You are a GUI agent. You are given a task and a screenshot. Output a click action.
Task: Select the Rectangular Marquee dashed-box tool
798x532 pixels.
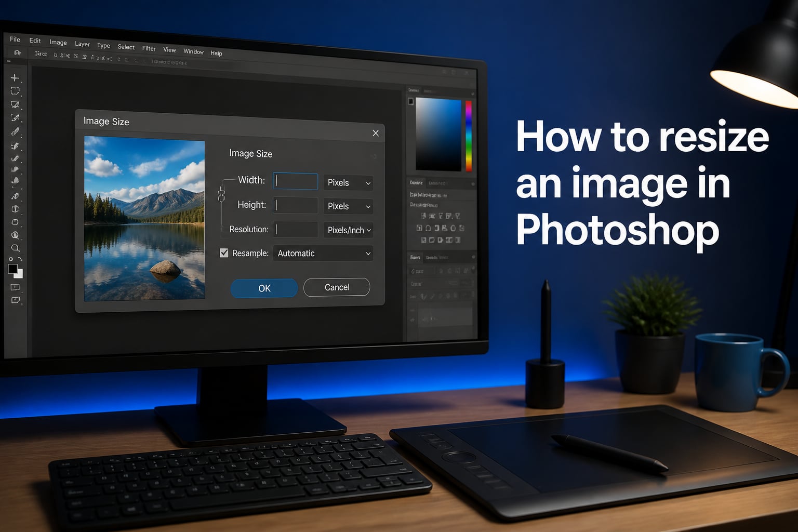pos(15,91)
